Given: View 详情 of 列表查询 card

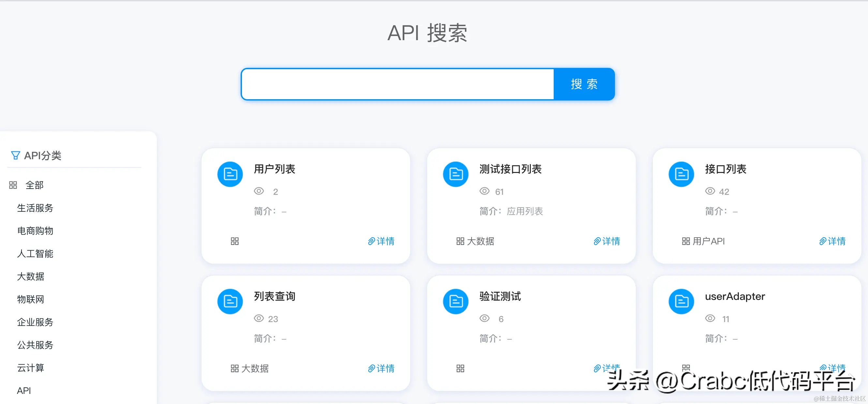Looking at the screenshot, I should (x=381, y=368).
